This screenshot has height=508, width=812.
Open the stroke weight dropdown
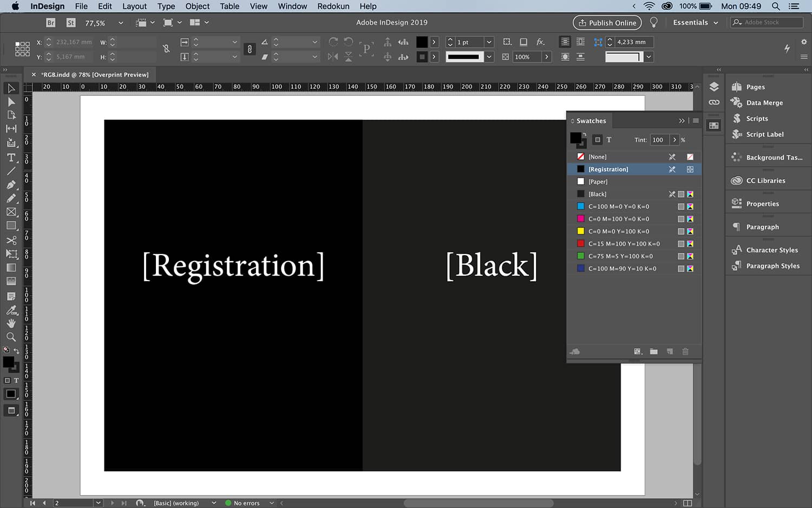click(488, 42)
